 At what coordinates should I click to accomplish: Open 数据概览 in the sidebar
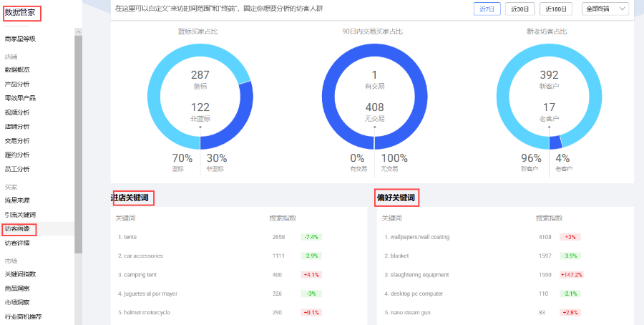[x=17, y=69]
